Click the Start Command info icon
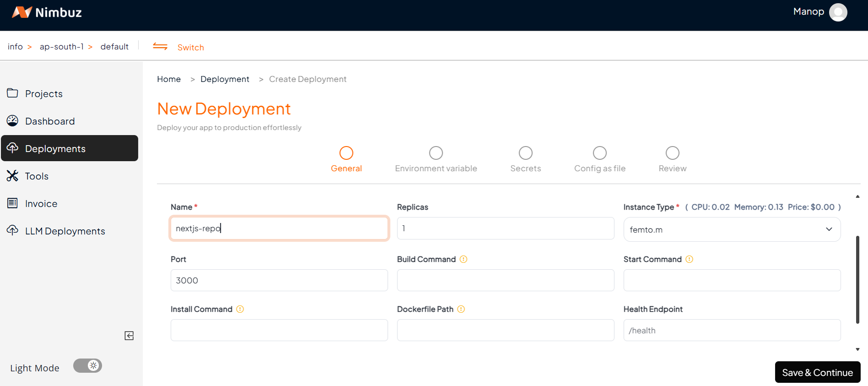Viewport: 868px width, 386px height. pos(689,259)
